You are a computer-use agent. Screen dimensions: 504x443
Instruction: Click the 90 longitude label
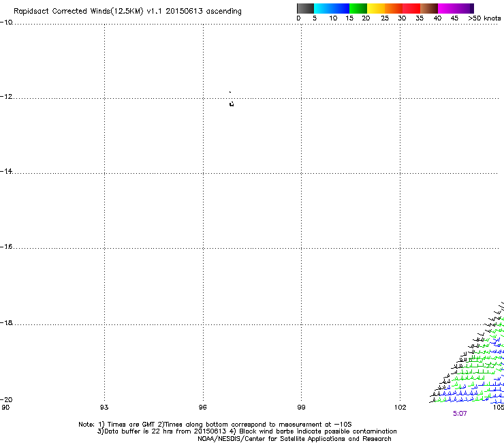pyautogui.click(x=5, y=408)
